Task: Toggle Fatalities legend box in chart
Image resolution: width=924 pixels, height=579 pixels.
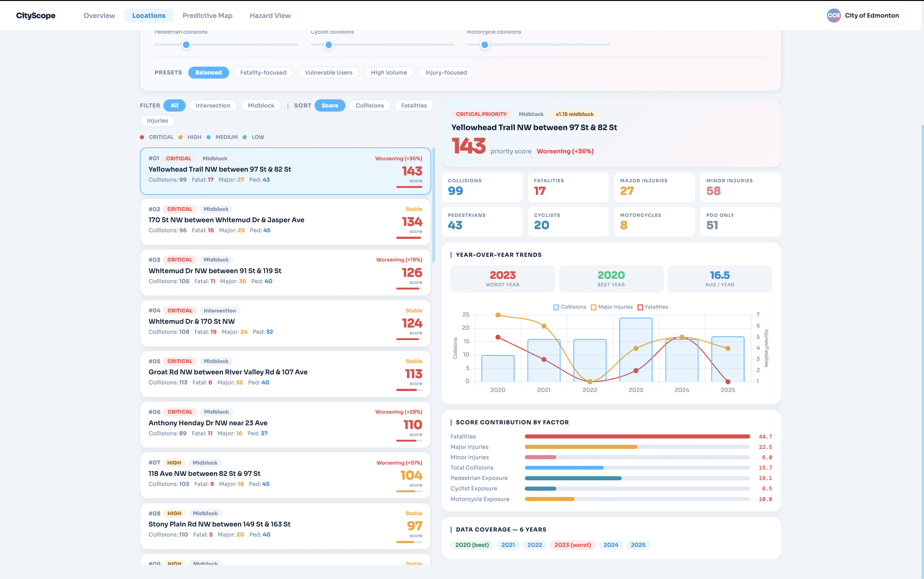Action: (640, 307)
